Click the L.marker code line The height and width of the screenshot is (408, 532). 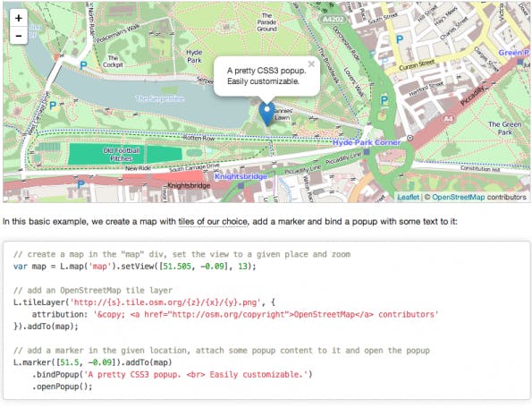tap(93, 362)
